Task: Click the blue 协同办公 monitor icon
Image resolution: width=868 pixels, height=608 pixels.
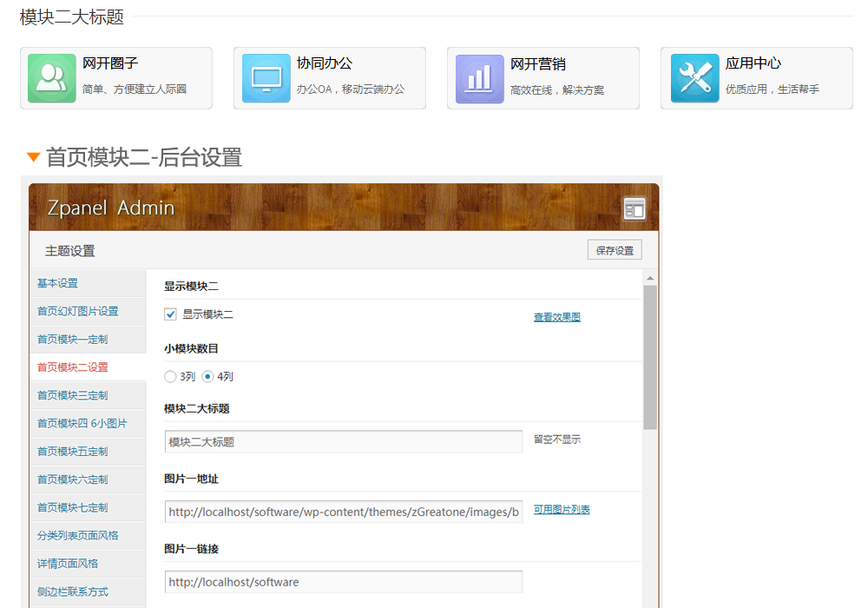Action: (266, 78)
